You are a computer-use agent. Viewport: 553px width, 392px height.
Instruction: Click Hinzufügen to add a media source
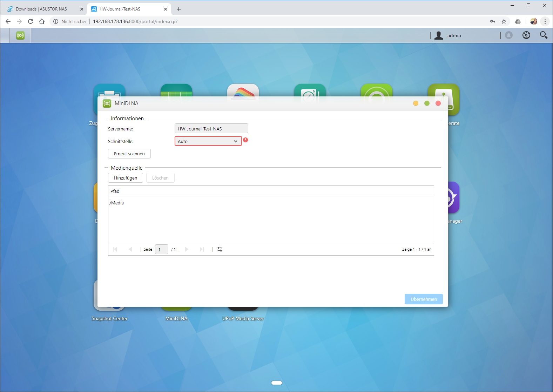coord(126,178)
